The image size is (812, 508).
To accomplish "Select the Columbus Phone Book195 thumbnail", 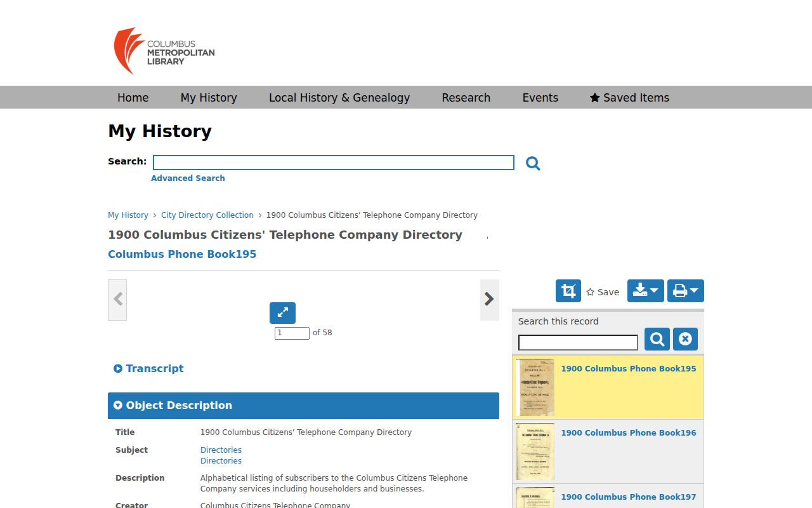I will [535, 387].
